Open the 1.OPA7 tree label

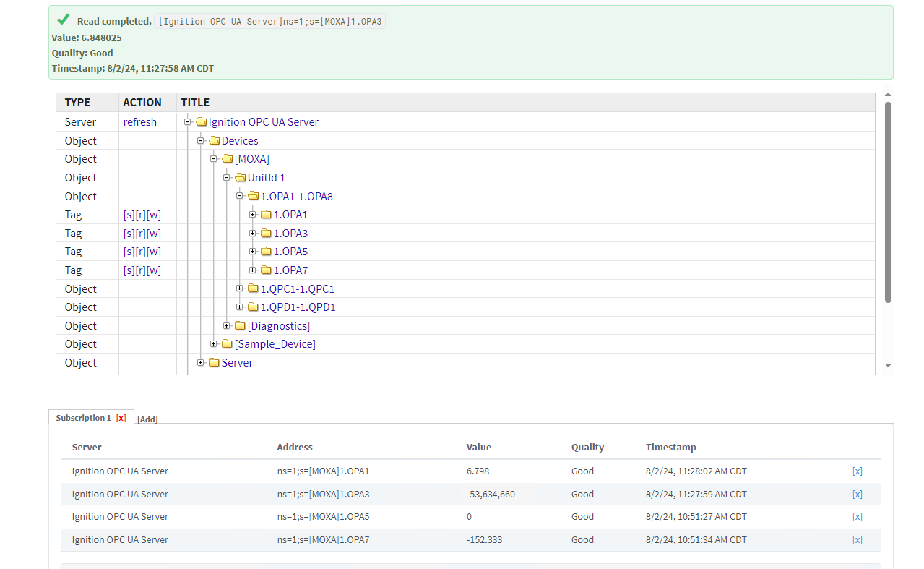pos(290,270)
